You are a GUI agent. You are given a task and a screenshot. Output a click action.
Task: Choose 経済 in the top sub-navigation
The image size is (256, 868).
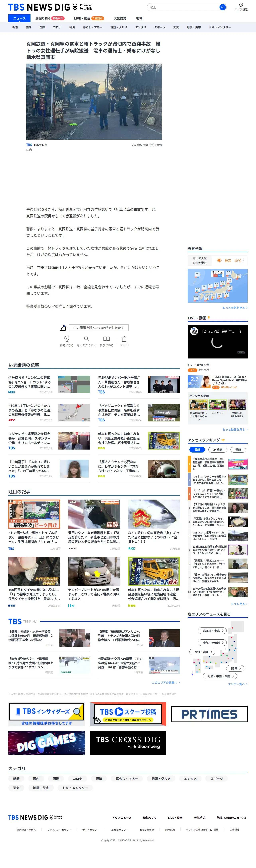pyautogui.click(x=72, y=27)
